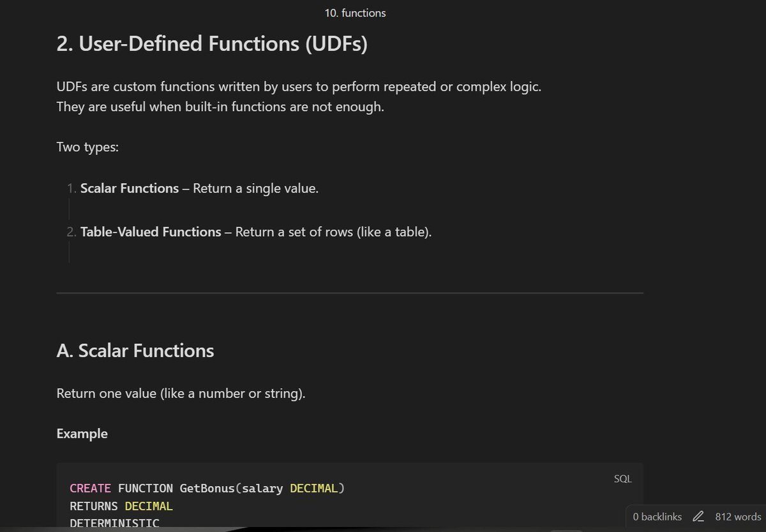Click the DECIMAL keyword after salary parameter
The height and width of the screenshot is (532, 766).
(315, 488)
